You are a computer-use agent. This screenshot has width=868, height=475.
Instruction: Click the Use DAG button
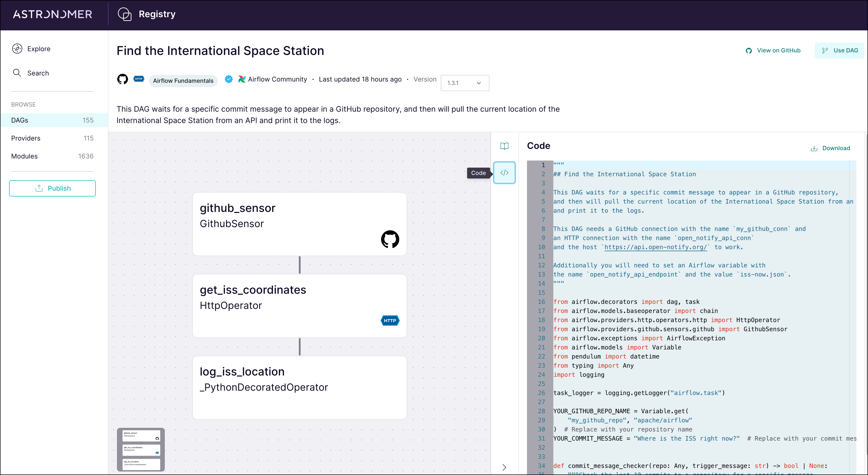coord(839,50)
